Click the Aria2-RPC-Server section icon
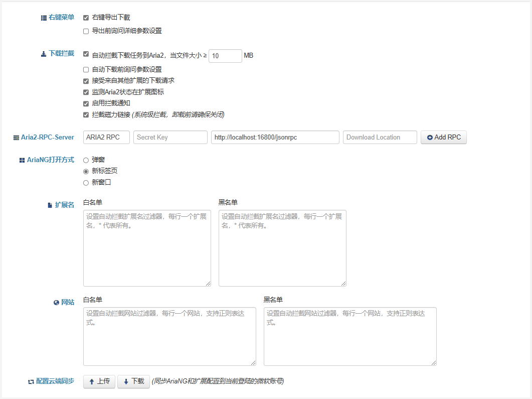The width and height of the screenshot is (532, 399). click(x=17, y=138)
